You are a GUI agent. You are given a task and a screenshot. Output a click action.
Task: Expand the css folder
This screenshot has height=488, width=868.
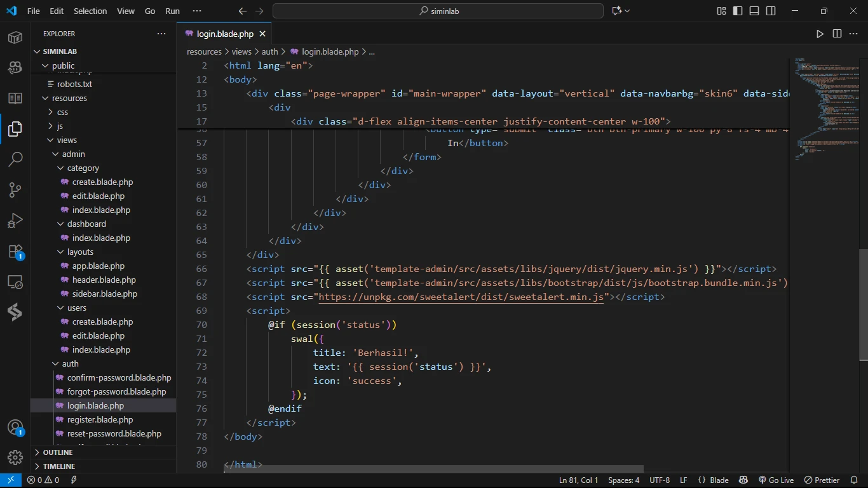coord(62,112)
